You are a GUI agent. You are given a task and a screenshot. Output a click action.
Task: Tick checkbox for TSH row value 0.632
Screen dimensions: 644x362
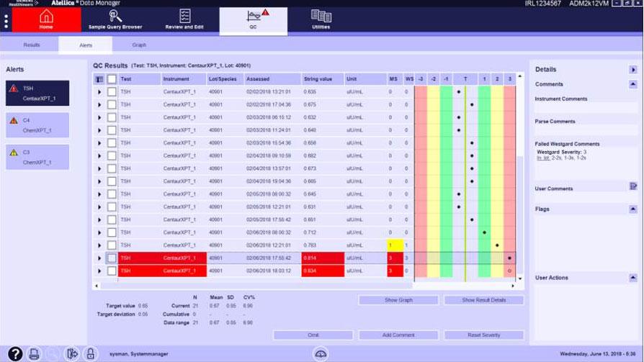coord(112,117)
